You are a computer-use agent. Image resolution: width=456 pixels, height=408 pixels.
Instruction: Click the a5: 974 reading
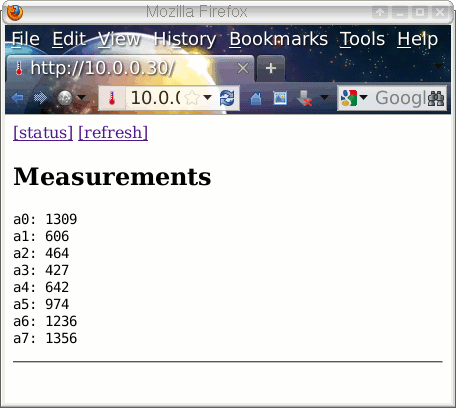(x=41, y=304)
